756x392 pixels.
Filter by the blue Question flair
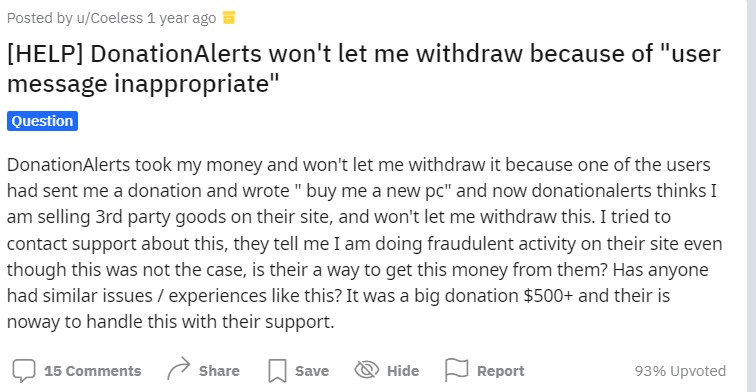(x=42, y=121)
